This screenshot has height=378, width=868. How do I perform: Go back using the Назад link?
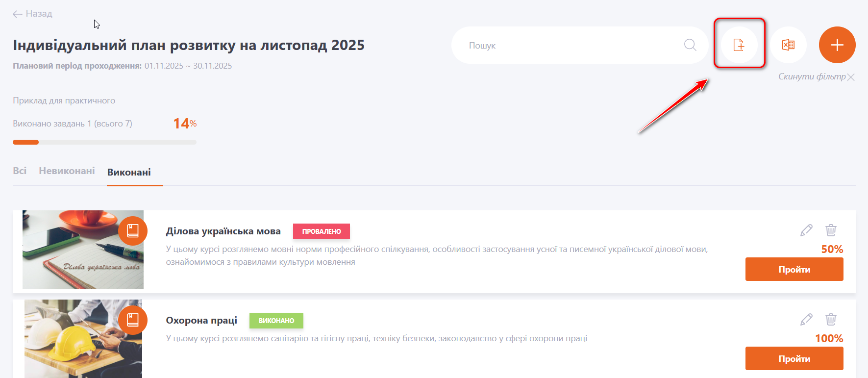(32, 14)
